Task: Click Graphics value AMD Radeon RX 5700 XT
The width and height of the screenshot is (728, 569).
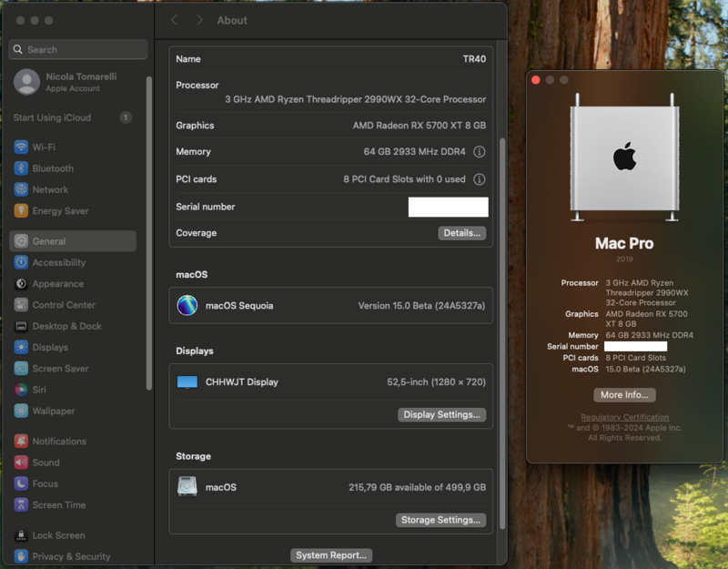Action: 420,126
